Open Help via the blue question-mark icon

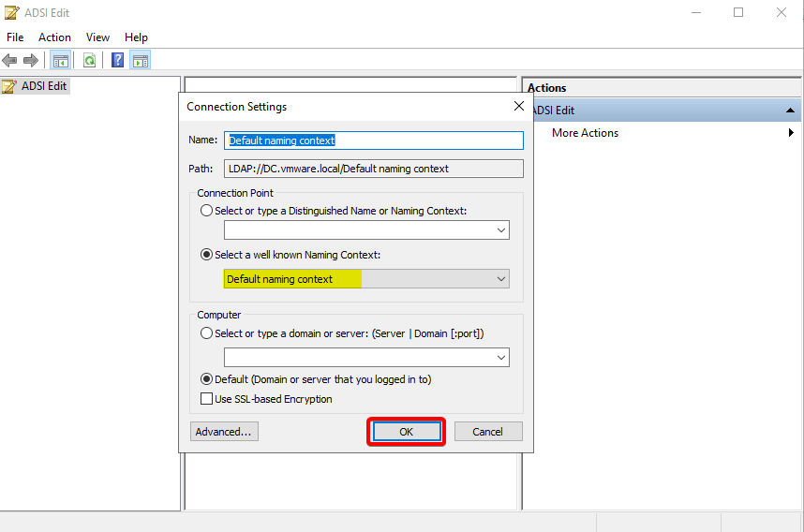coord(118,61)
